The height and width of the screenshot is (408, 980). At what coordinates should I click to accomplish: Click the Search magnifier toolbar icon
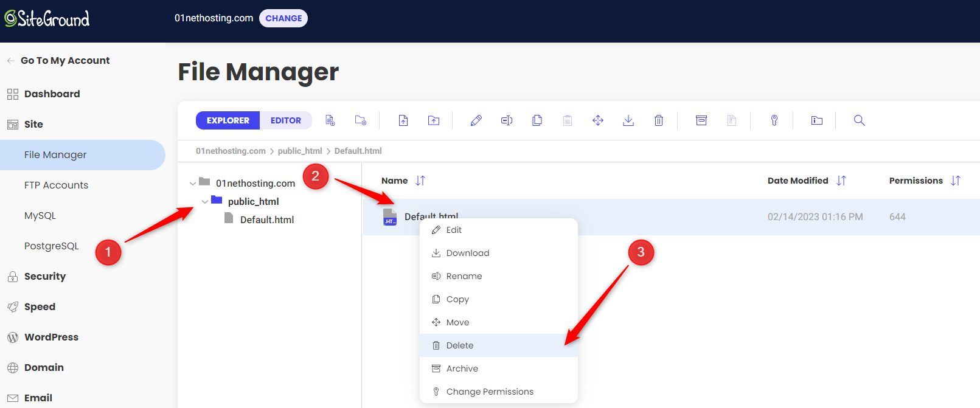tap(859, 120)
